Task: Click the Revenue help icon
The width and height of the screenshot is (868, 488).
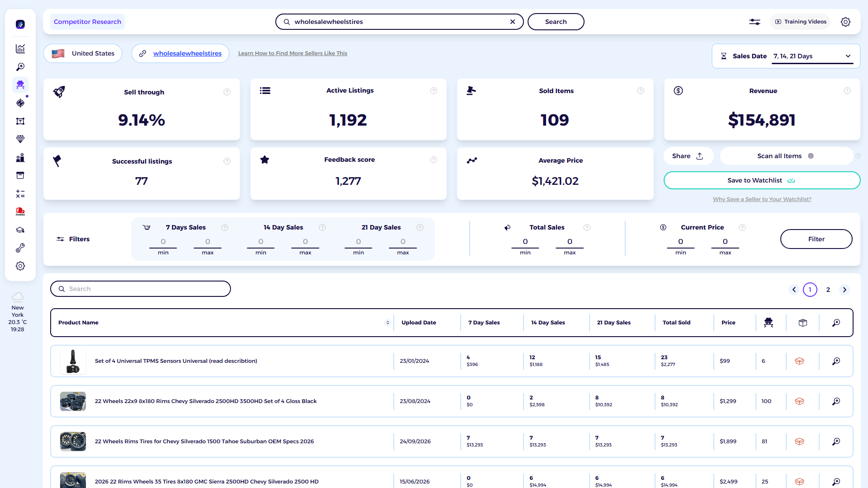Action: click(847, 91)
